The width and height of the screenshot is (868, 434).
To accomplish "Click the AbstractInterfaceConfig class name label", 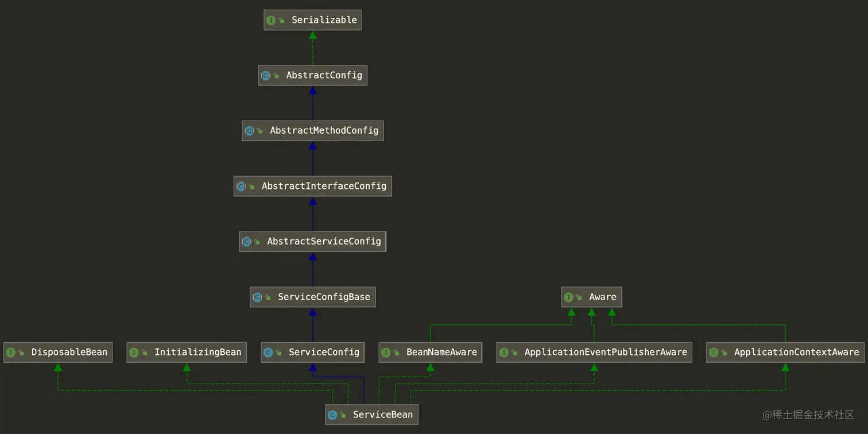I will [x=324, y=186].
